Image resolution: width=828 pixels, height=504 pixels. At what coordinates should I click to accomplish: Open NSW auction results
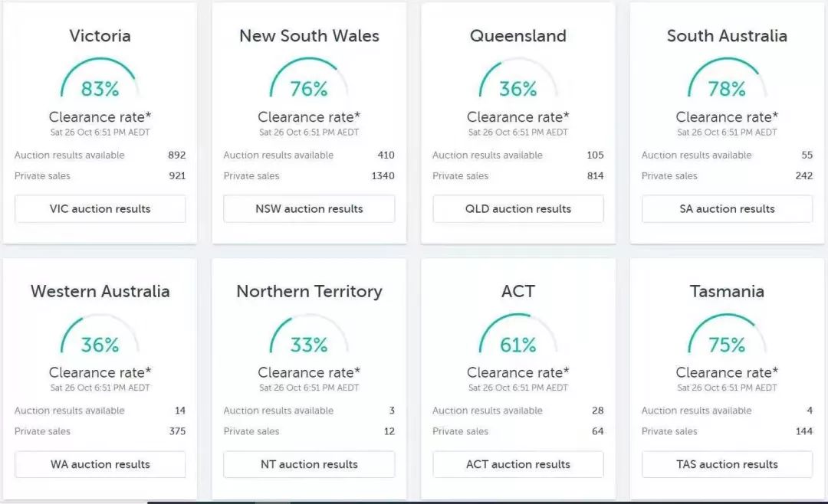coord(309,208)
